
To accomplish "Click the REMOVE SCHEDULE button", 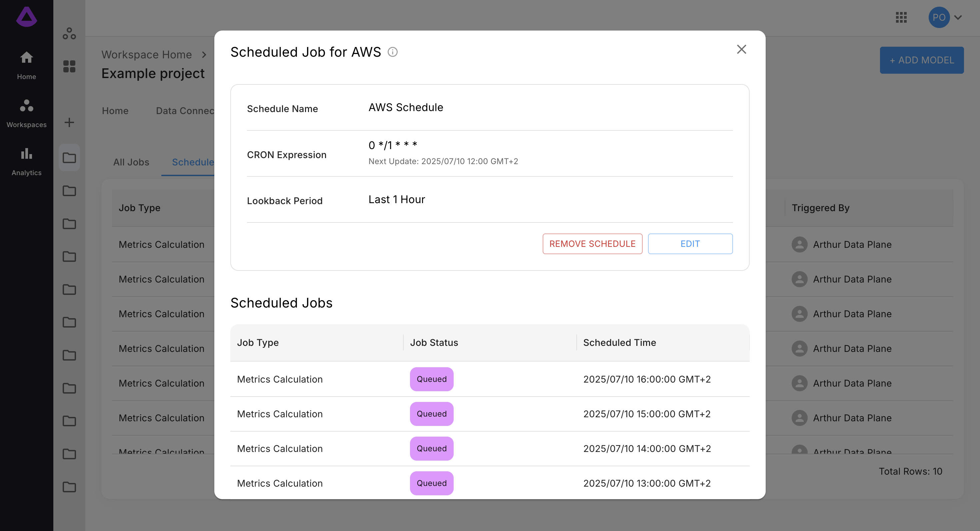I will point(592,243).
